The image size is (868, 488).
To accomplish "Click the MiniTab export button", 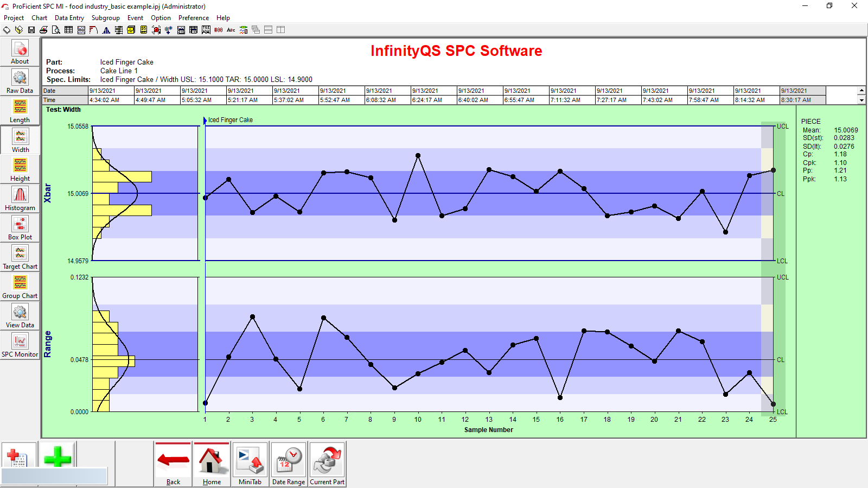I will pos(250,464).
